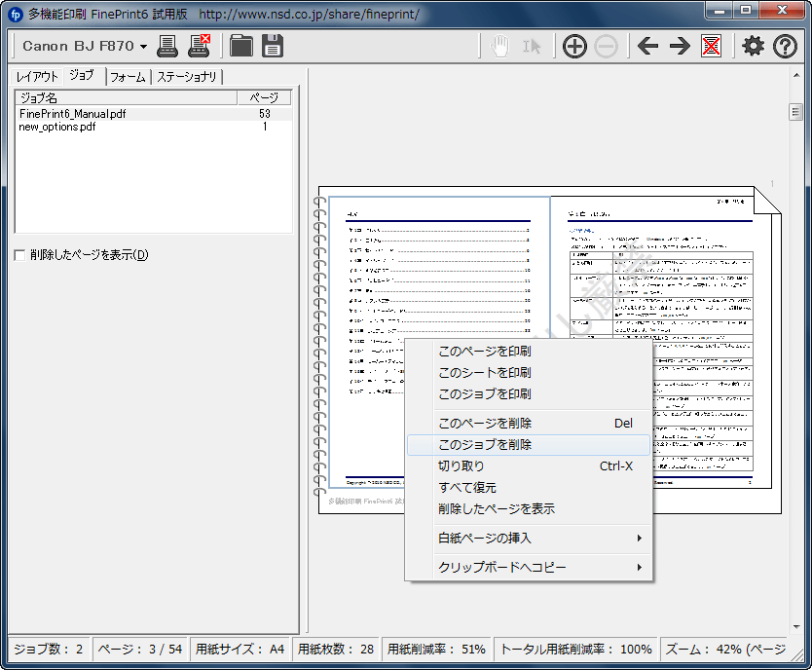
Task: Minimize the FinePrint window
Action: 720,11
